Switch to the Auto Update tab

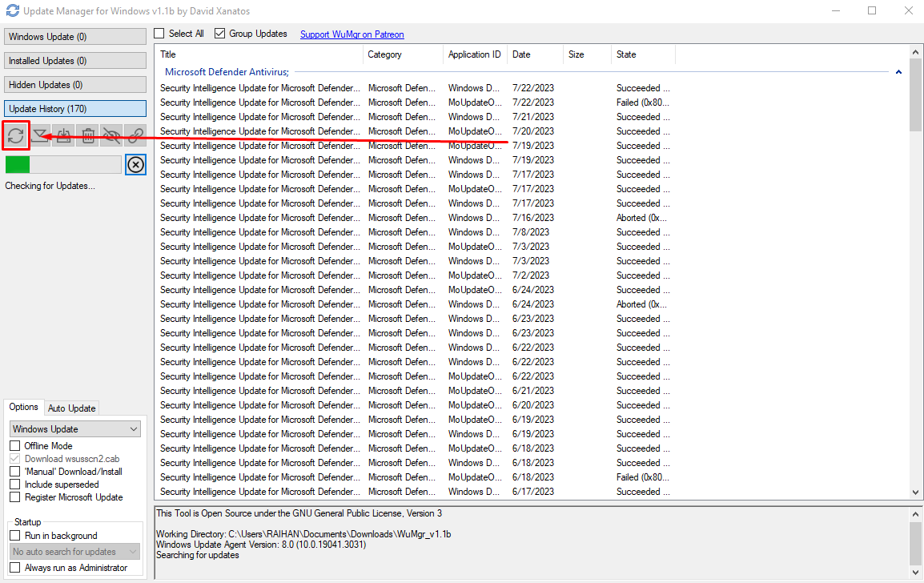[71, 408]
